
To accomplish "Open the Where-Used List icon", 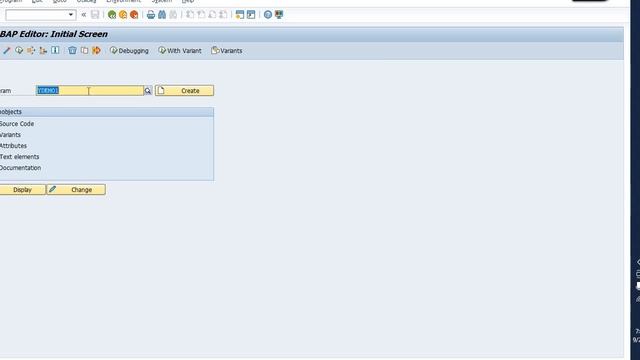I will 31,50.
